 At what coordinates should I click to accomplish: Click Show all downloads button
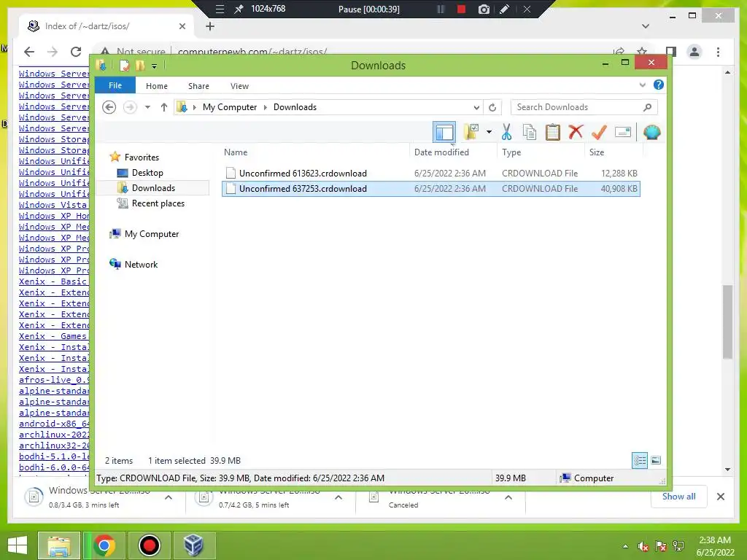tap(679, 497)
